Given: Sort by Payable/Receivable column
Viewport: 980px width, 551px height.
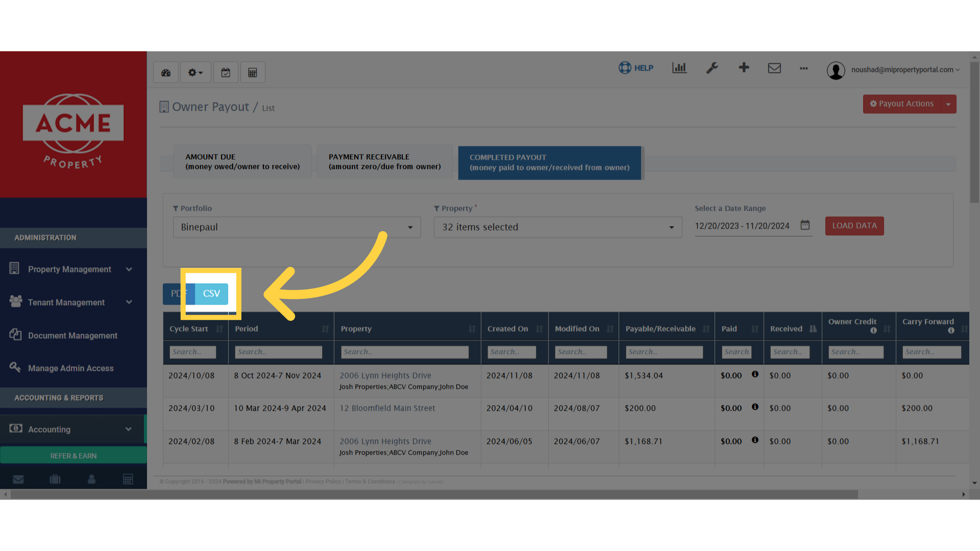Looking at the screenshot, I should click(x=667, y=329).
